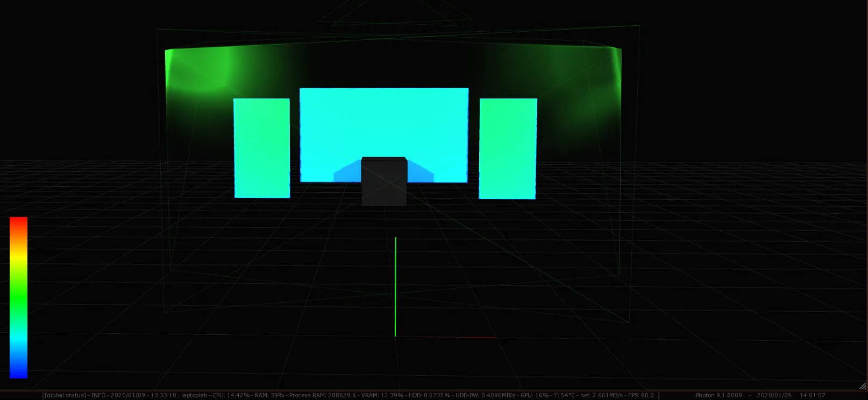Click the Photon 9.1.8009 version label
This screenshot has height=400, width=868.
point(718,395)
